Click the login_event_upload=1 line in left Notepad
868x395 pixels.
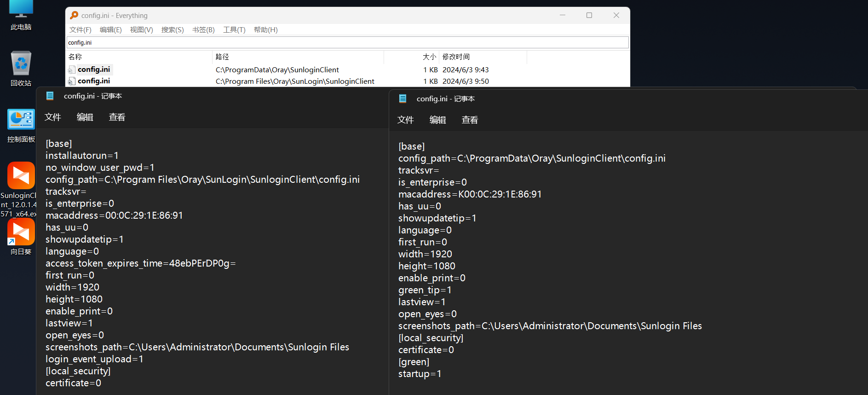point(94,359)
